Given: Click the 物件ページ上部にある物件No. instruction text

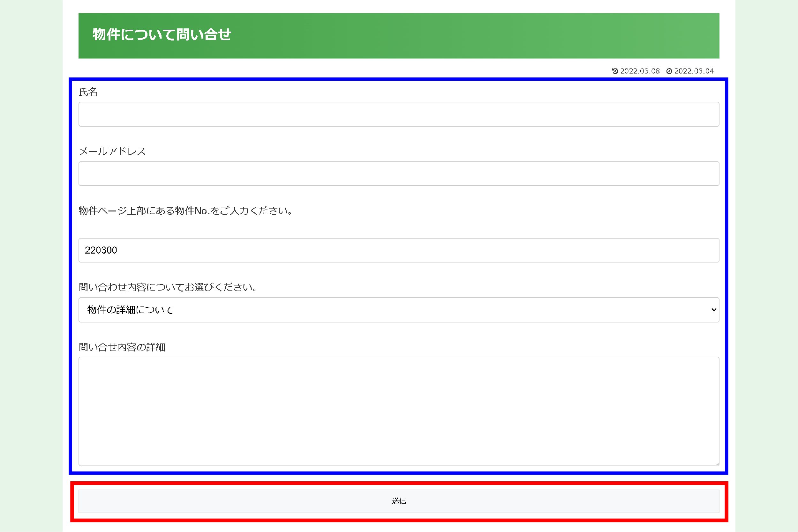Looking at the screenshot, I should pyautogui.click(x=186, y=211).
